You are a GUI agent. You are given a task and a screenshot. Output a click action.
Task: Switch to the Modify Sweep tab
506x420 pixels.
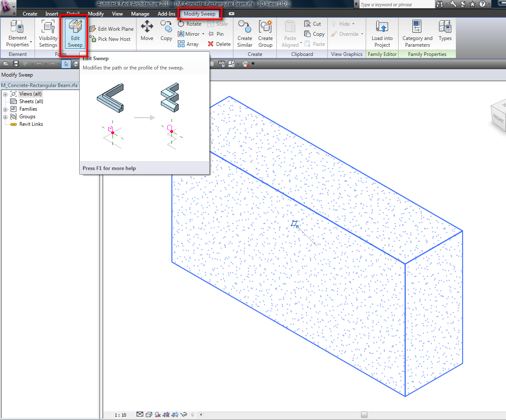tap(200, 14)
